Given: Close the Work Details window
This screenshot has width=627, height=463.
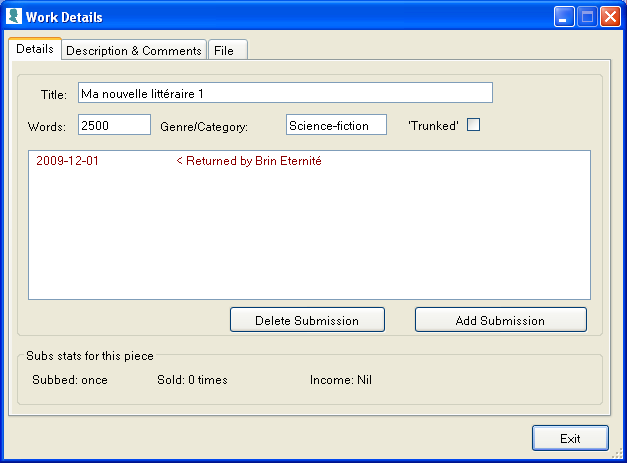Looking at the screenshot, I should point(610,17).
